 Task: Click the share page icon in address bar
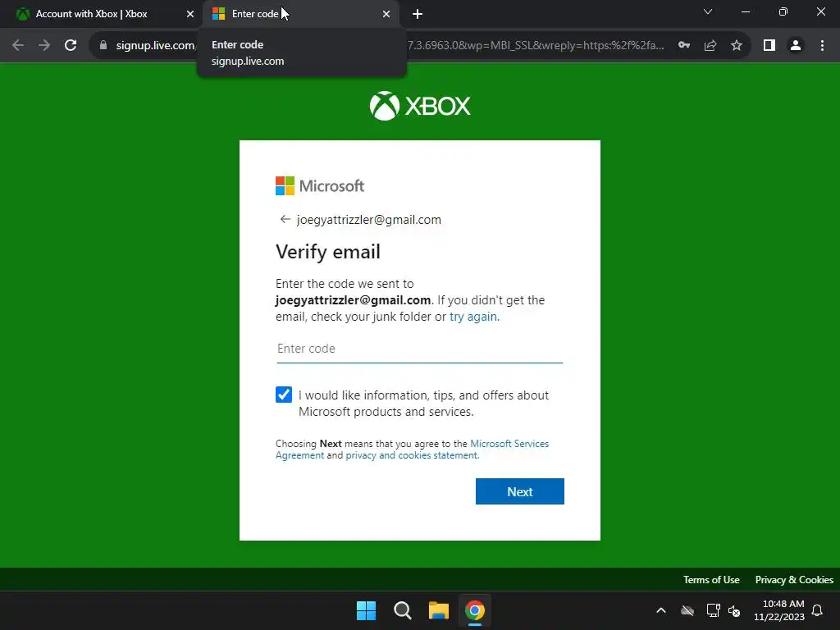click(x=710, y=46)
